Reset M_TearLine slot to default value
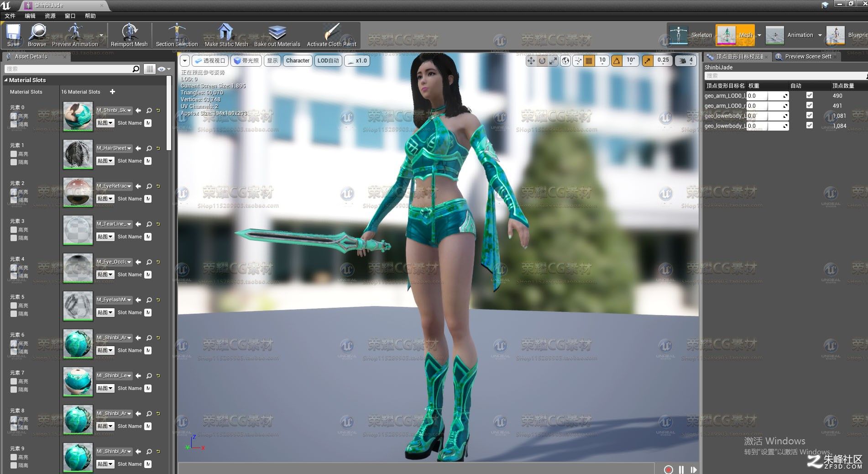The height and width of the screenshot is (474, 868). (158, 224)
